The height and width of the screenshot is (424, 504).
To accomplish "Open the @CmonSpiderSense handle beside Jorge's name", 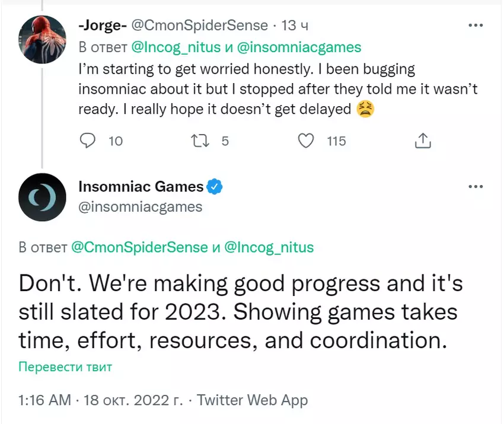I will click(x=198, y=26).
